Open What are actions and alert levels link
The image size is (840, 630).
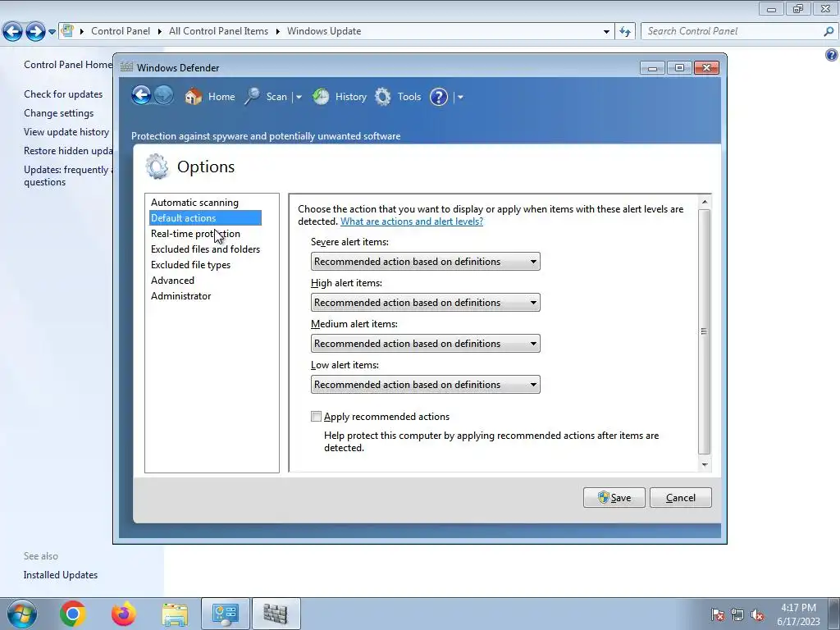[x=412, y=221]
